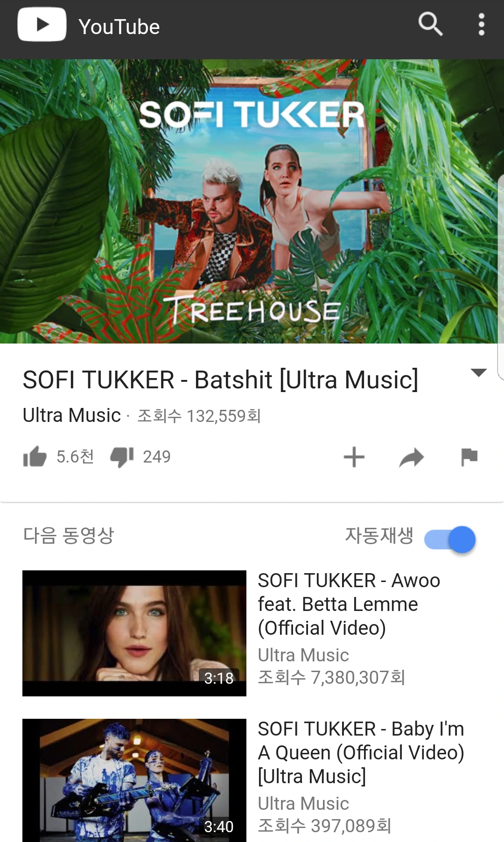Viewport: 504px width, 842px height.
Task: Click the 다음 동영상 section heading
Action: point(69,535)
